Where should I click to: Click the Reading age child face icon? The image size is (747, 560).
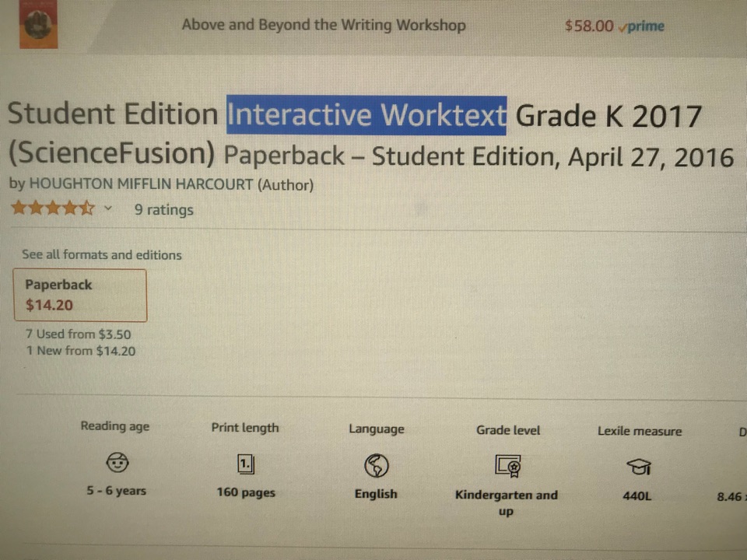pos(116,462)
